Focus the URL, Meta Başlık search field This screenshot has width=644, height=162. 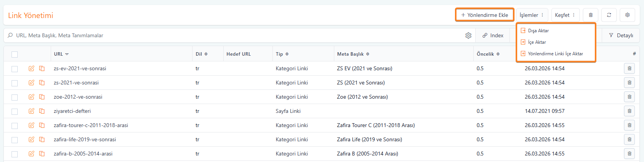(231, 35)
